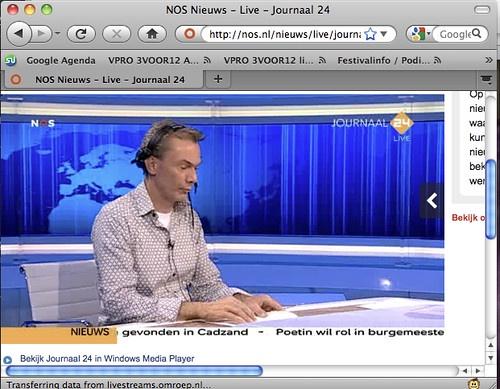Click the green zoom window button
Viewport: 500px width, 389px height.
click(46, 9)
